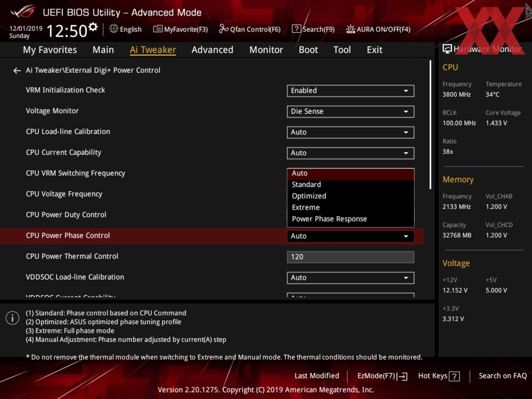Image resolution: width=532 pixels, height=399 pixels.
Task: Click the 32768 MB capacity value
Action: (x=457, y=235)
